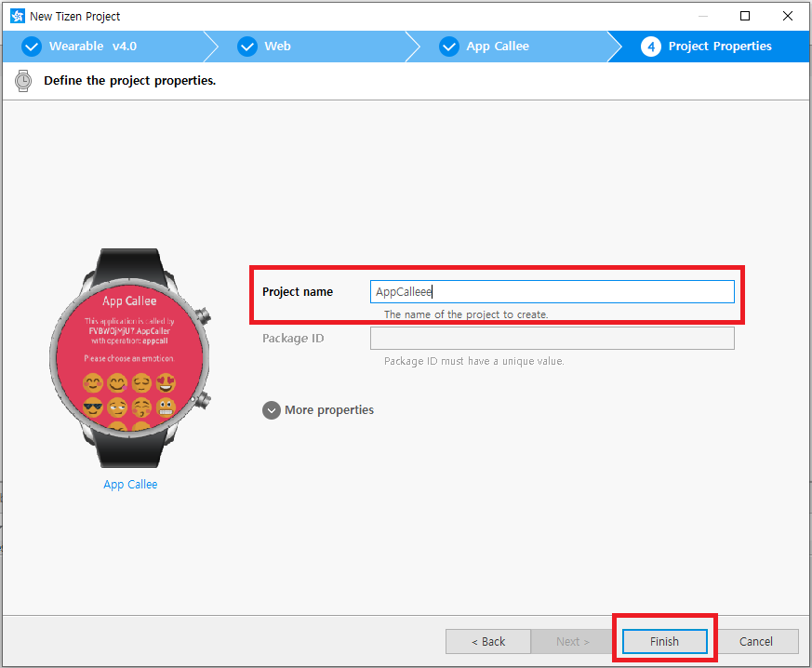The width and height of the screenshot is (812, 668).
Task: Click the More properties chevron circle icon
Action: pos(272,410)
